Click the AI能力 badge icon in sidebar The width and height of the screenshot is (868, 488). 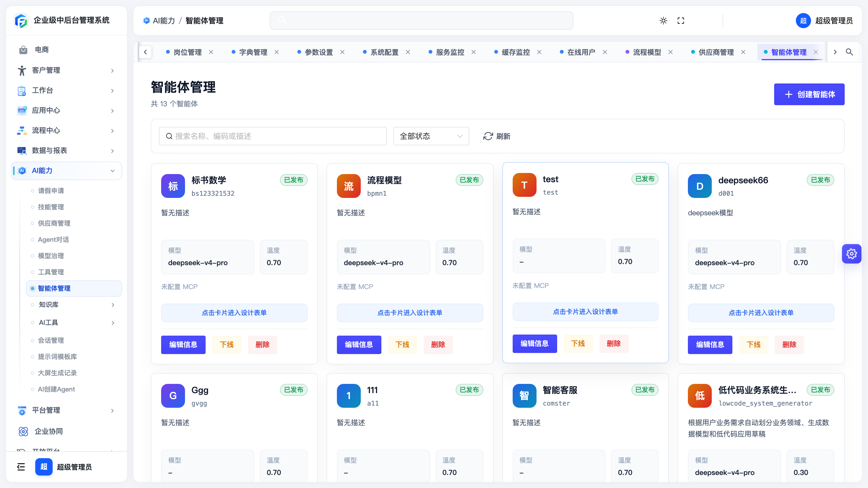coord(22,171)
